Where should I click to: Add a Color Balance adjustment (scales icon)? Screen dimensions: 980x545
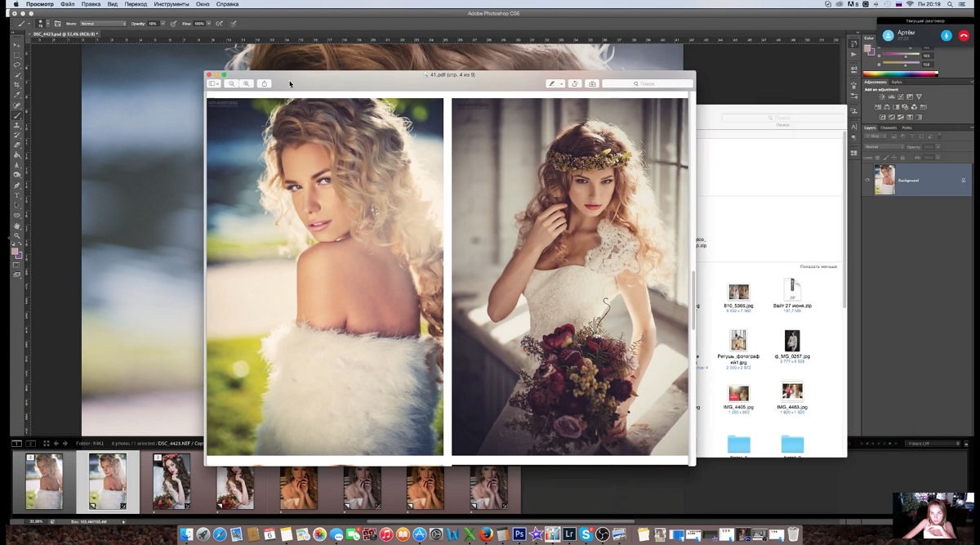(x=887, y=107)
